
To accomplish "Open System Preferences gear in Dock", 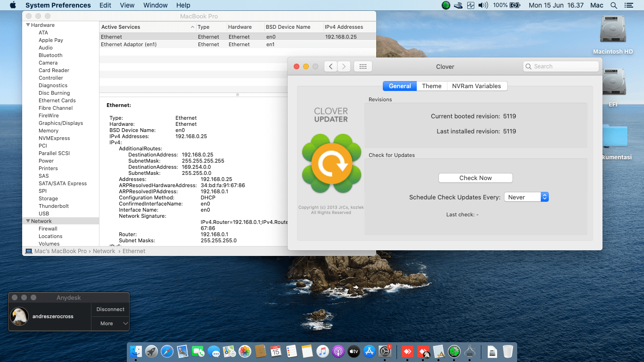I will tap(385, 351).
